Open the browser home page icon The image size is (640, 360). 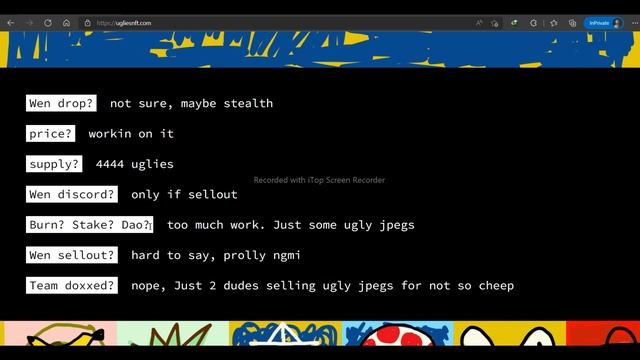[x=67, y=23]
